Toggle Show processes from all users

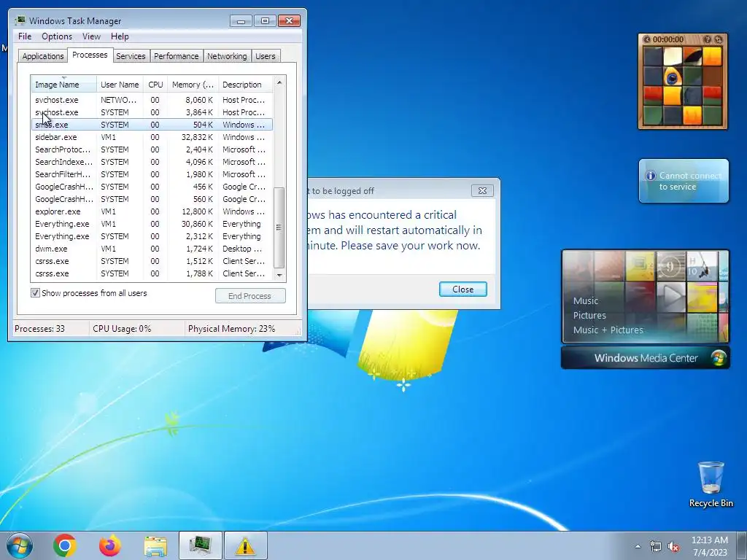coord(35,293)
